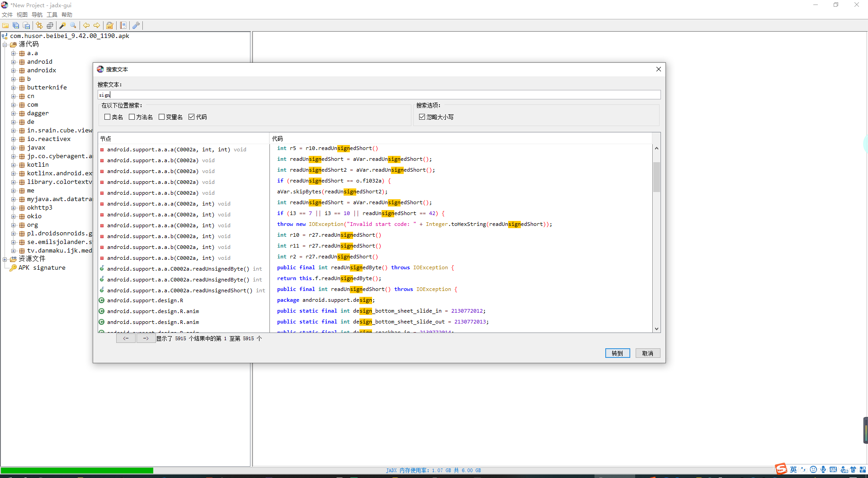Go to previous results page arrow button

(126, 338)
